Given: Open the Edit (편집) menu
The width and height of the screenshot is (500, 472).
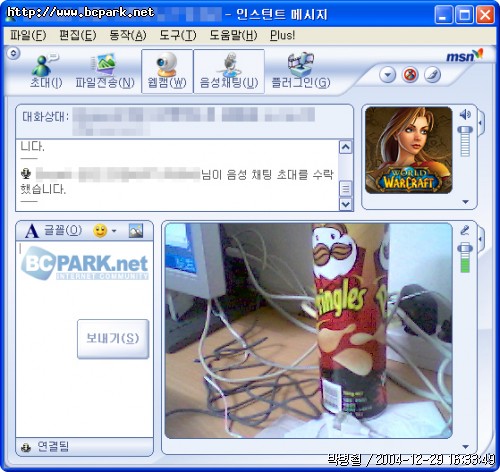Looking at the screenshot, I should pyautogui.click(x=78, y=35).
